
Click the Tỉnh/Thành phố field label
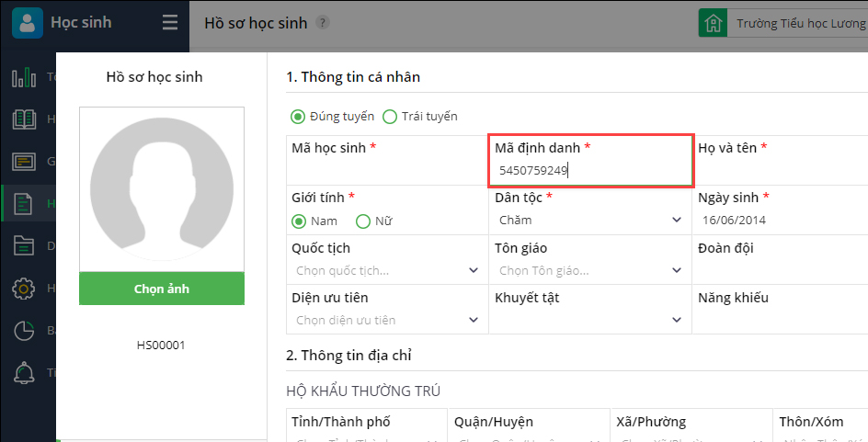pyautogui.click(x=341, y=422)
